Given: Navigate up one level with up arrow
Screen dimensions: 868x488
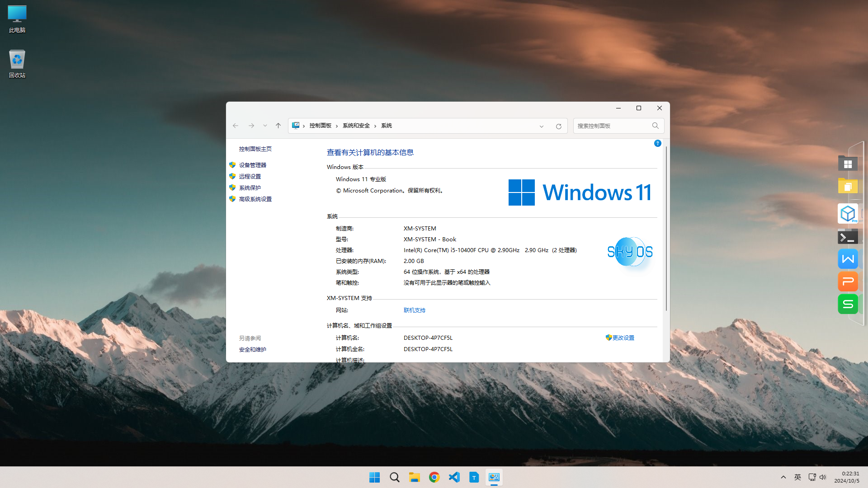Looking at the screenshot, I should (x=278, y=126).
